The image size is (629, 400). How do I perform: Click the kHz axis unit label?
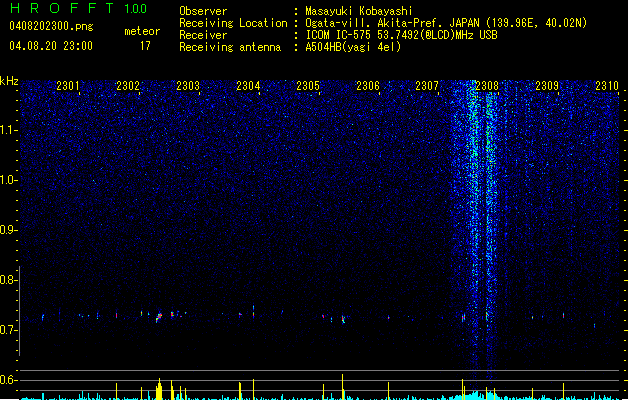point(9,81)
